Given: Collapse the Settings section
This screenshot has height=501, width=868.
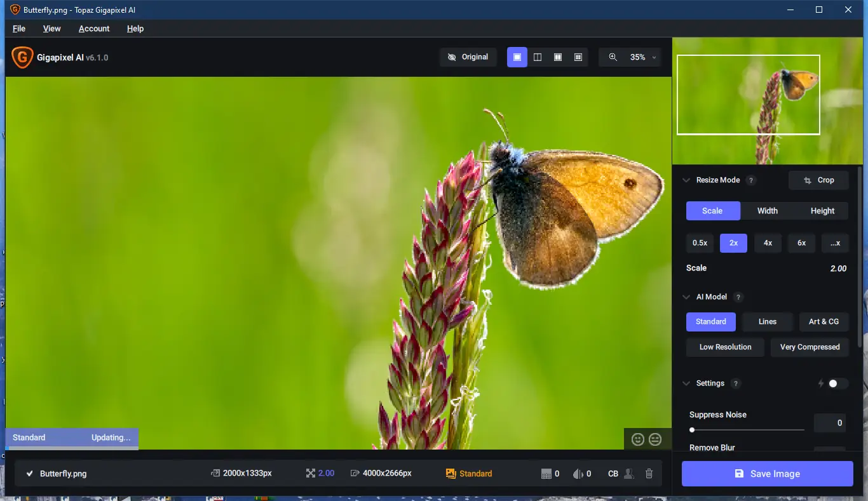Looking at the screenshot, I should pos(686,384).
